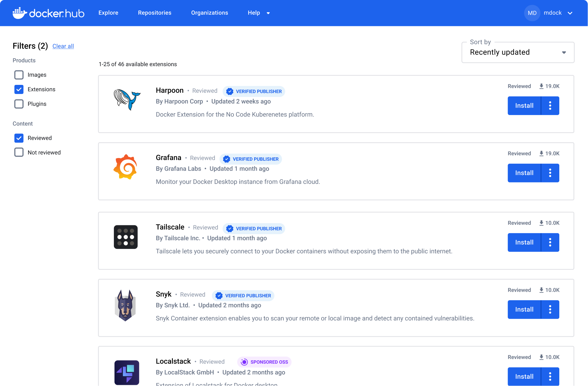This screenshot has height=386, width=588.
Task: Enable the Images product filter
Action: pos(19,75)
